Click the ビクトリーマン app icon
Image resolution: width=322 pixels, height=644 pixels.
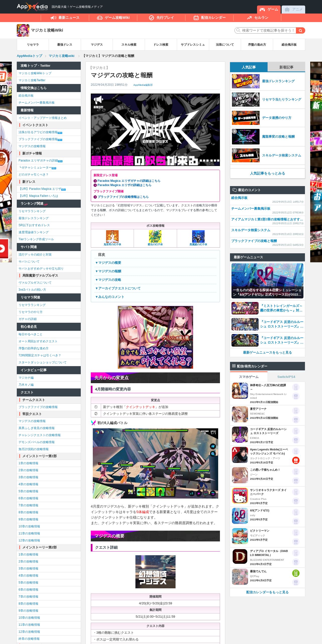[x=240, y=536]
